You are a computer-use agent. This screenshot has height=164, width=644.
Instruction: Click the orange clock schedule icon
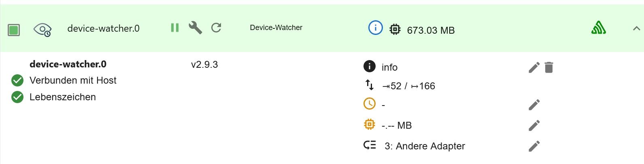pyautogui.click(x=370, y=104)
